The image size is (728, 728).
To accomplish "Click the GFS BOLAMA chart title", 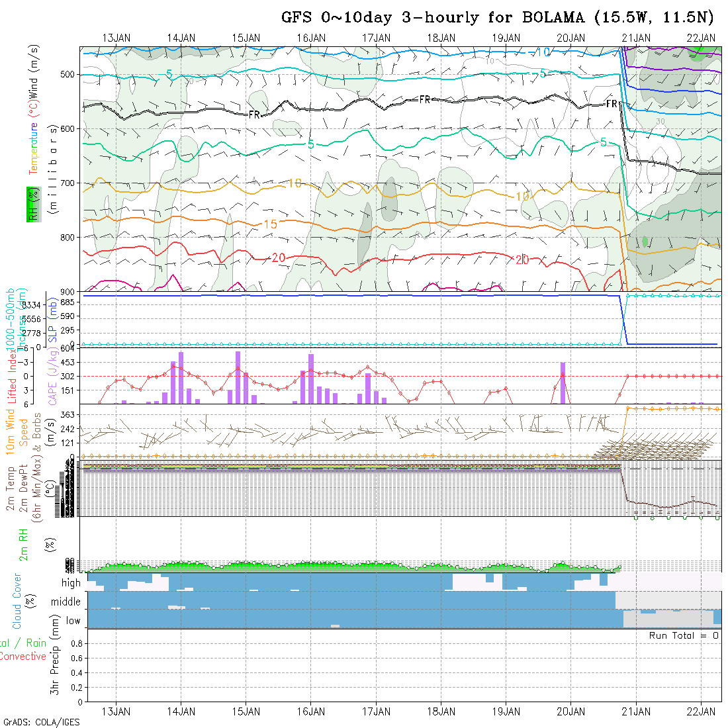I will click(x=501, y=18).
